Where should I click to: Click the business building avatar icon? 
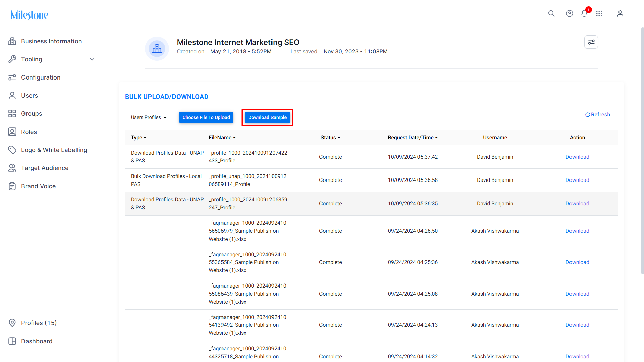[x=157, y=49]
